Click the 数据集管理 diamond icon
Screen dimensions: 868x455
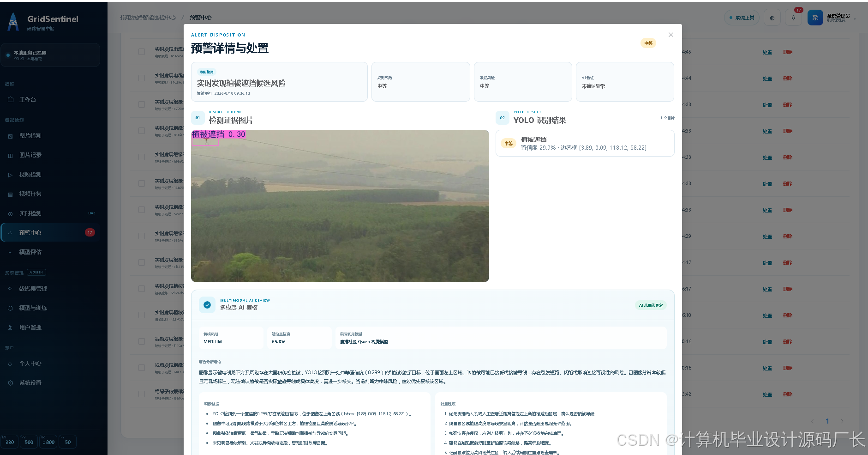pos(11,289)
